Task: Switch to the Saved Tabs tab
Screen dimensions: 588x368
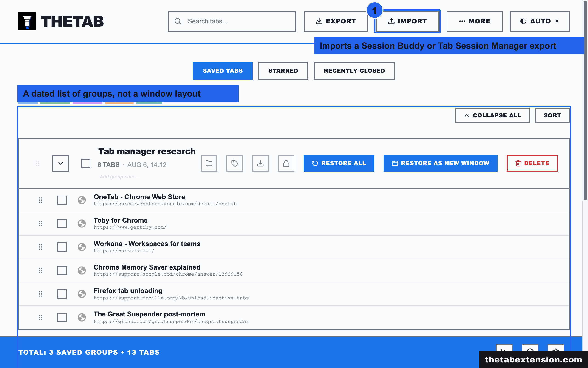Action: 223,71
